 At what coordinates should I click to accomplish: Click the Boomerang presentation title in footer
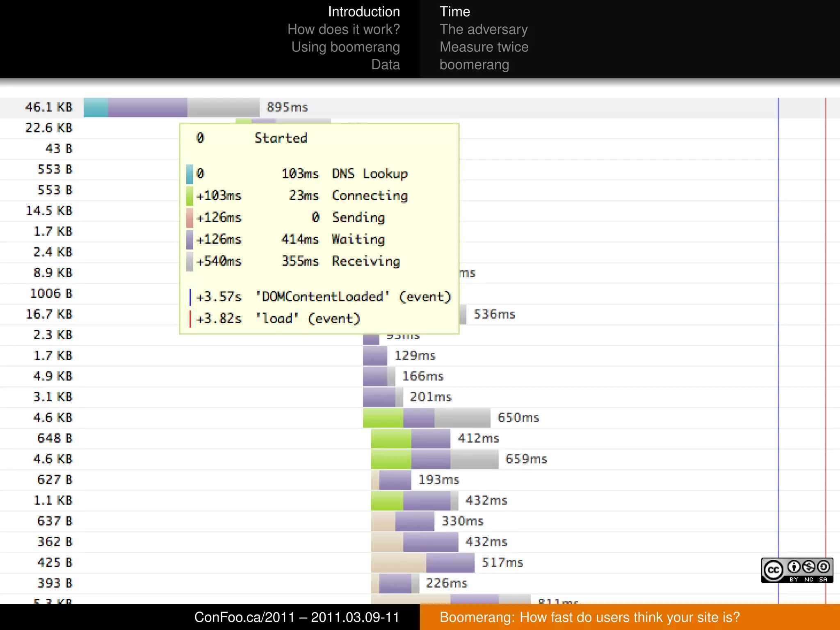589,617
